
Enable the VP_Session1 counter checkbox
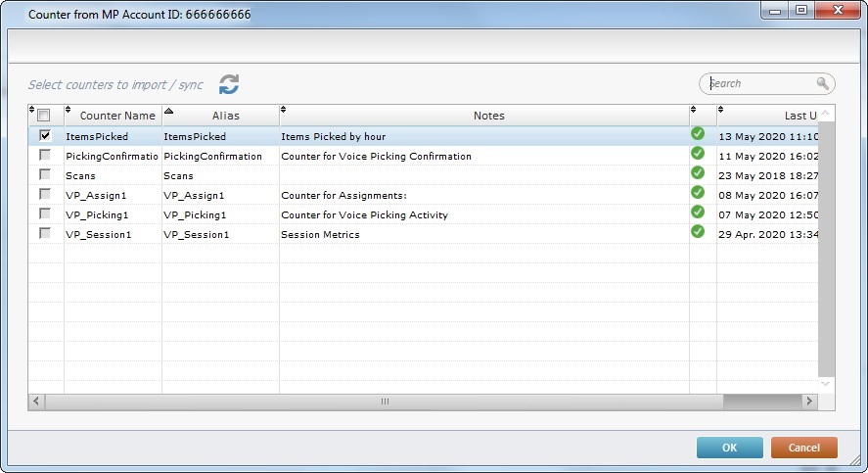tap(45, 234)
